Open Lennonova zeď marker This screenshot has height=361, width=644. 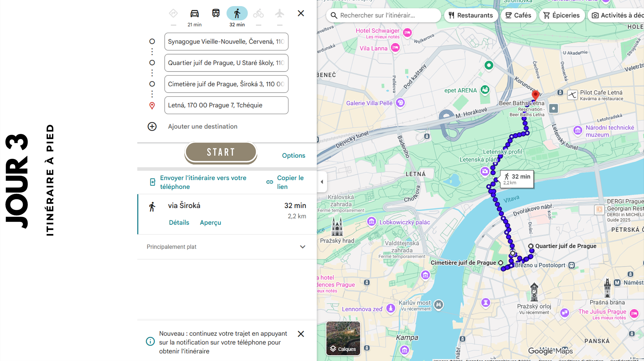(390, 308)
